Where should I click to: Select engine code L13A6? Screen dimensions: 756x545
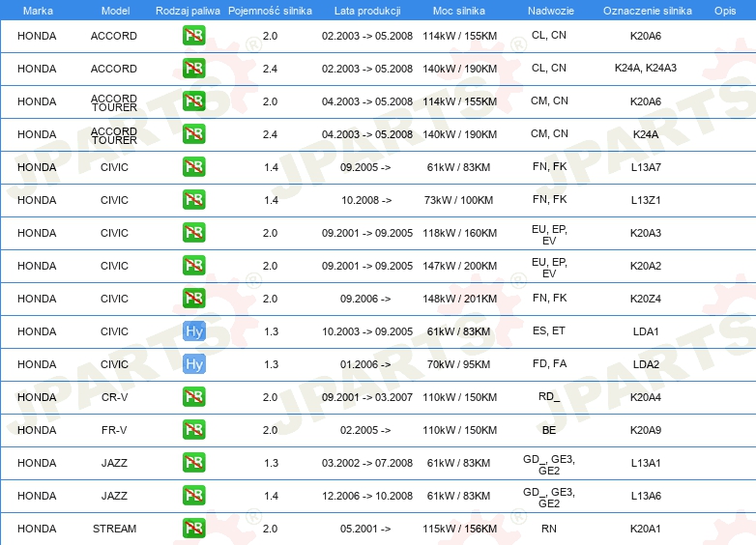pyautogui.click(x=646, y=496)
